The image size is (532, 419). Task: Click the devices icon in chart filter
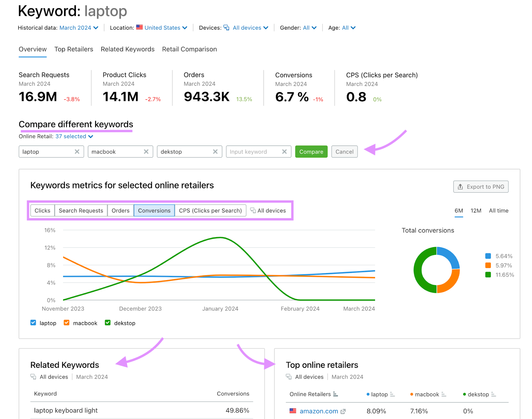[253, 210]
